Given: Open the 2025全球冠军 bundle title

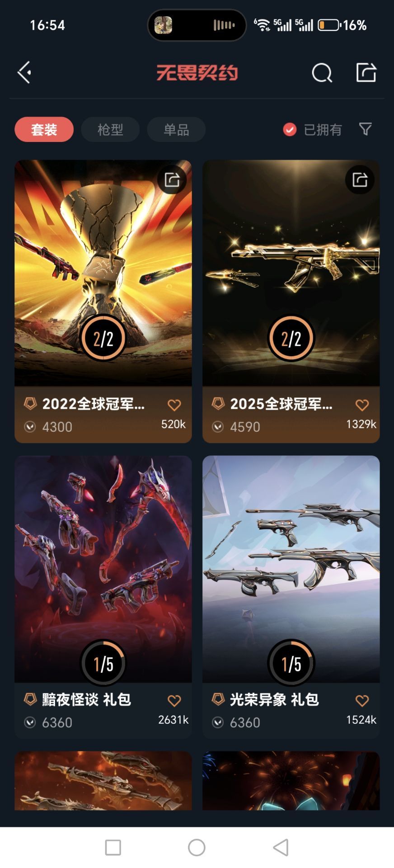Looking at the screenshot, I should tap(281, 404).
